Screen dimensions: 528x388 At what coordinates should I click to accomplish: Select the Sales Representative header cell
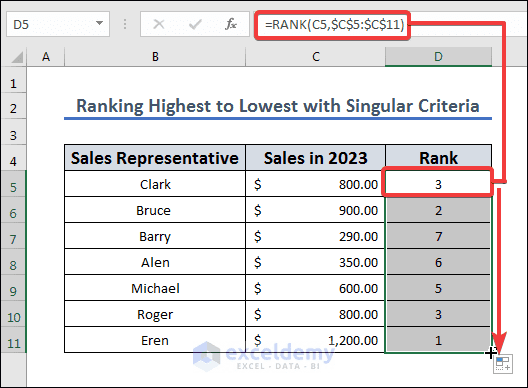[155, 158]
